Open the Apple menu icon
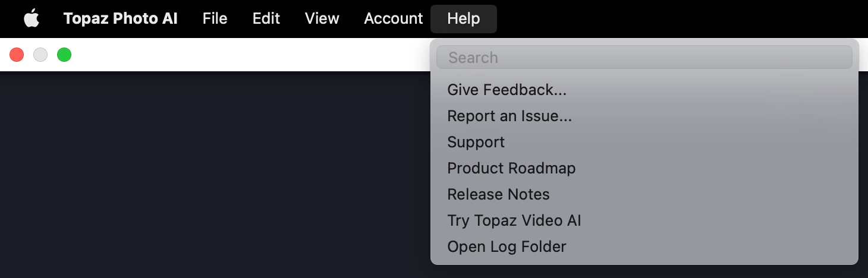868x278 pixels. [32, 19]
